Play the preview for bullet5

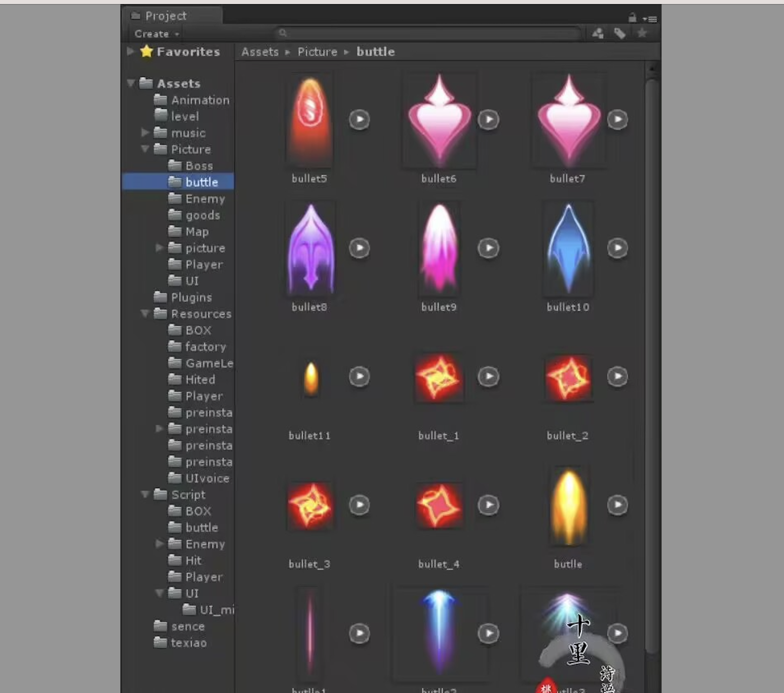pyautogui.click(x=359, y=119)
